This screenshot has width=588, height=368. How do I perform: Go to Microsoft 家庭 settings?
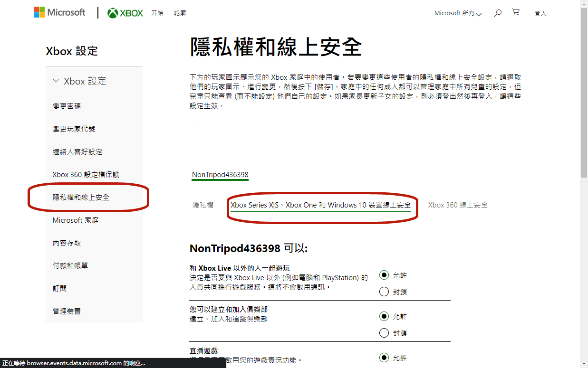click(75, 220)
